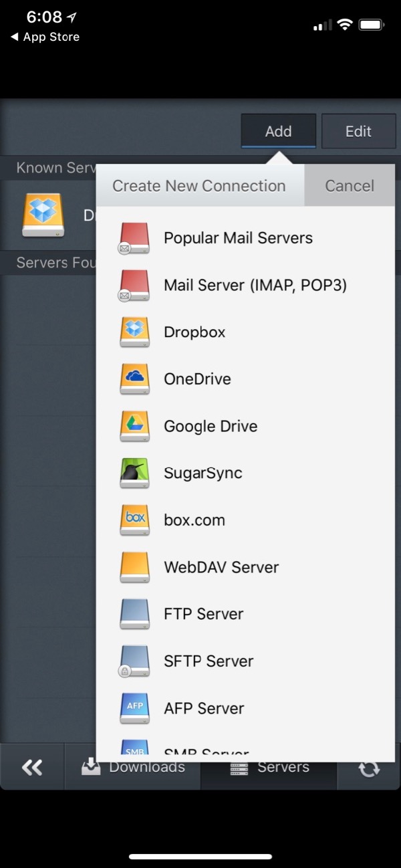Tap the double-chevron back icon

32,767
